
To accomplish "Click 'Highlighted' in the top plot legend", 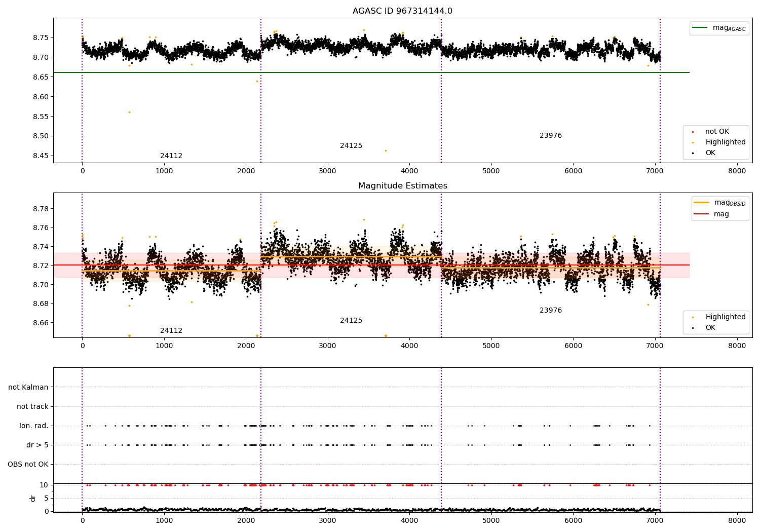I will coord(726,142).
